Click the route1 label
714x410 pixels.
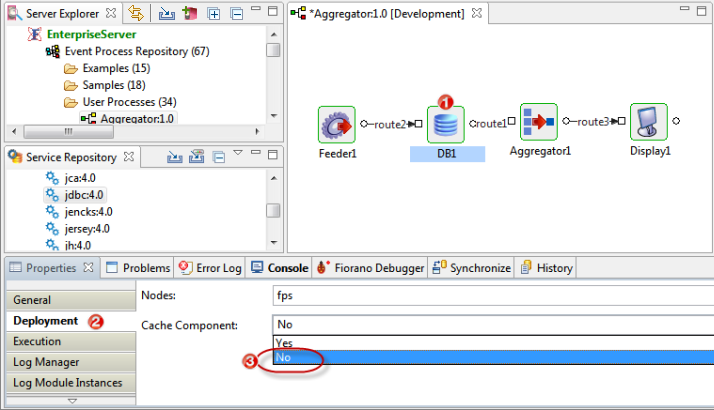490,123
